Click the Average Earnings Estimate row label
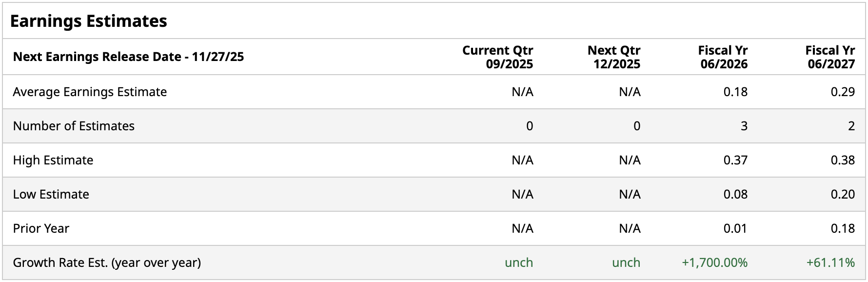 pos(90,92)
